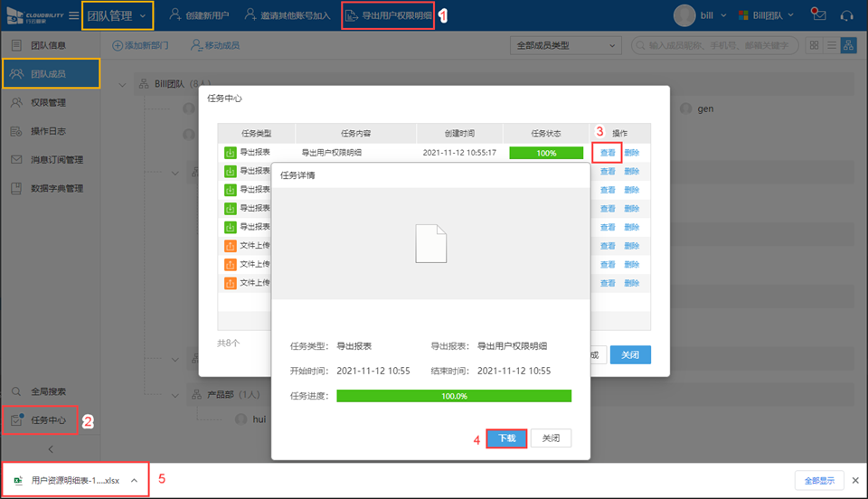The height and width of the screenshot is (499, 868).
Task: Click the blue 下载 button
Action: (x=506, y=438)
